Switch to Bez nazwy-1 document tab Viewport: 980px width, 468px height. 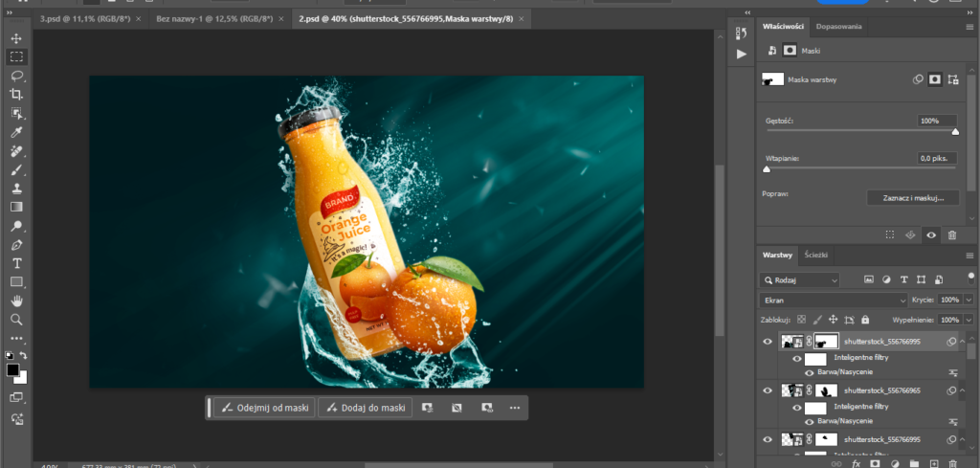coord(214,19)
